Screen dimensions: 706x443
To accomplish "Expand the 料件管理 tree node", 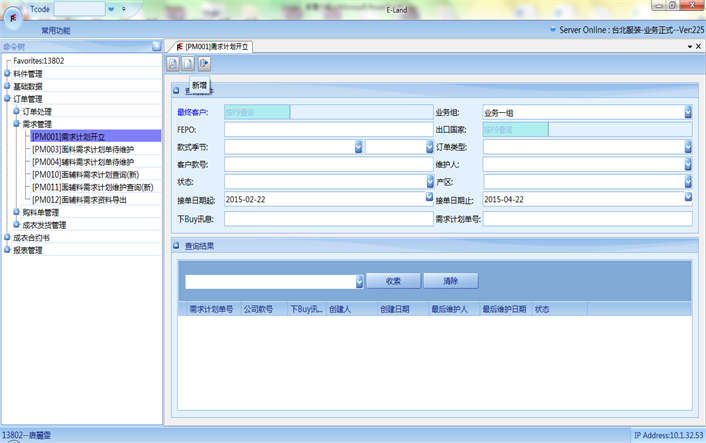I will [x=7, y=73].
